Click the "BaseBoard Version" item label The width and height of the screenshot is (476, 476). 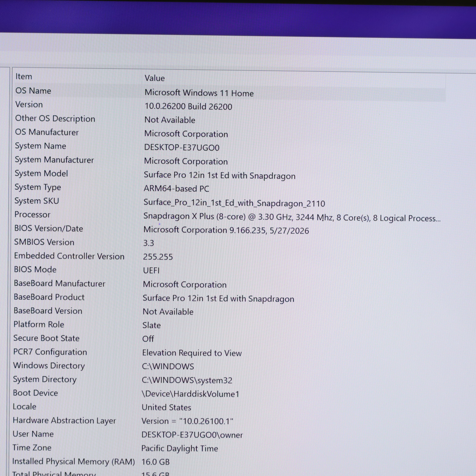48,311
